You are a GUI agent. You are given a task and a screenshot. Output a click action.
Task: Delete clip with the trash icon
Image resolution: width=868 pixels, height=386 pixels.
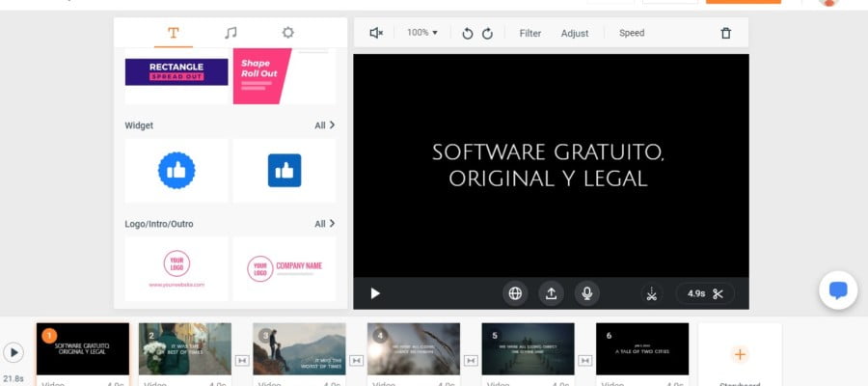[725, 33]
